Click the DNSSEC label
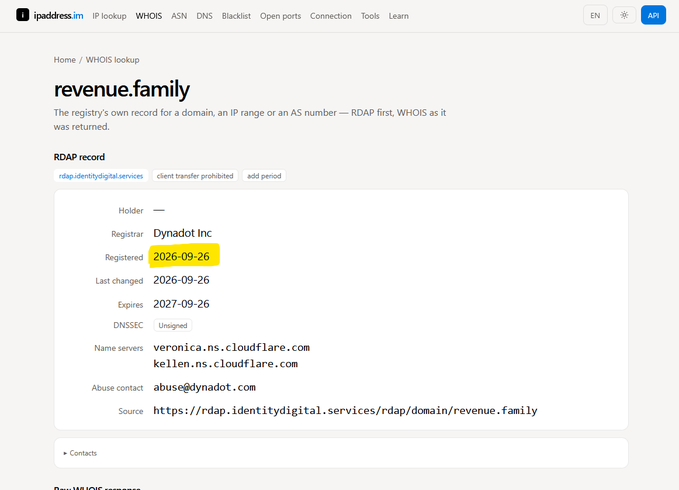 point(128,325)
